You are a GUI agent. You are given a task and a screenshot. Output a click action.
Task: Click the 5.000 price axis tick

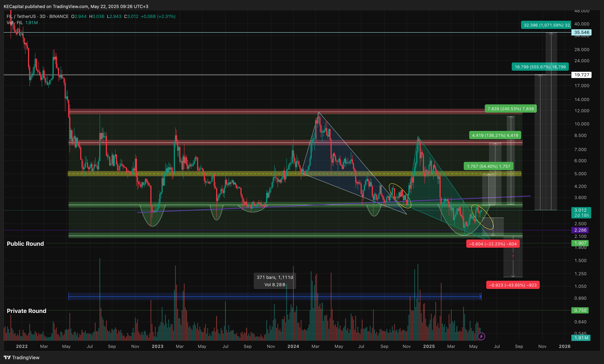click(x=580, y=174)
